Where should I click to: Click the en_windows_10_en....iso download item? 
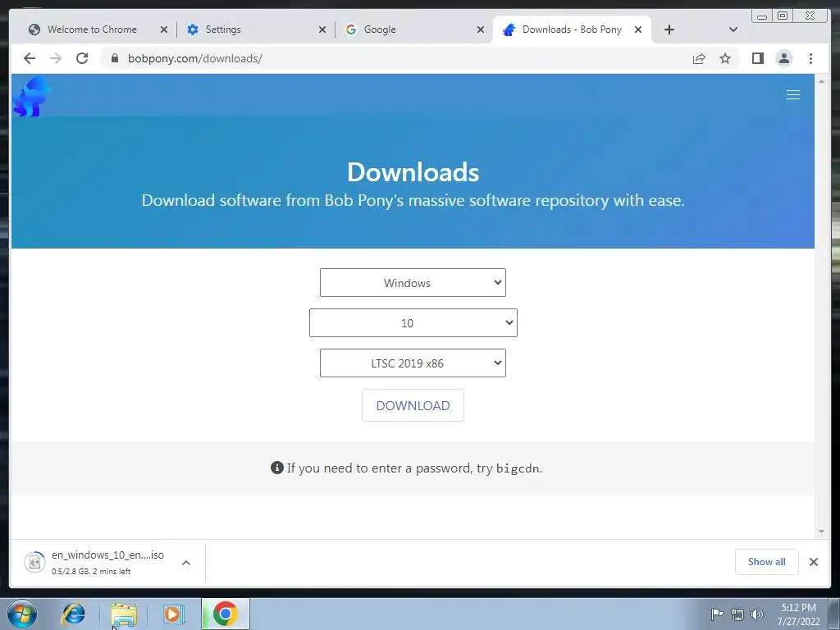(107, 555)
